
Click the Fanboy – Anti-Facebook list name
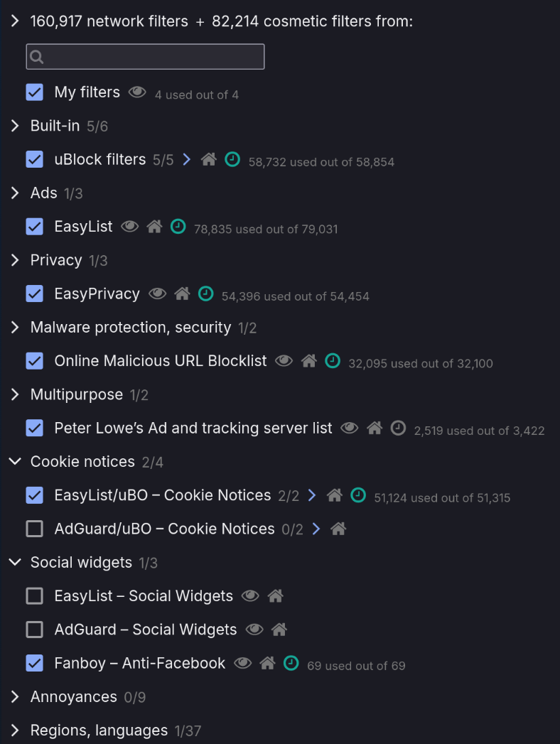point(139,664)
